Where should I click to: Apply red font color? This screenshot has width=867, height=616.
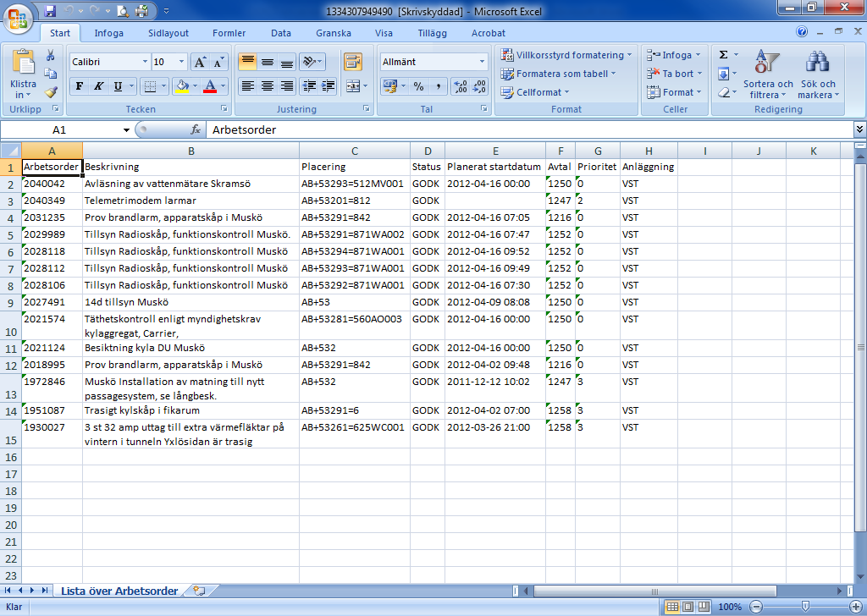click(210, 86)
